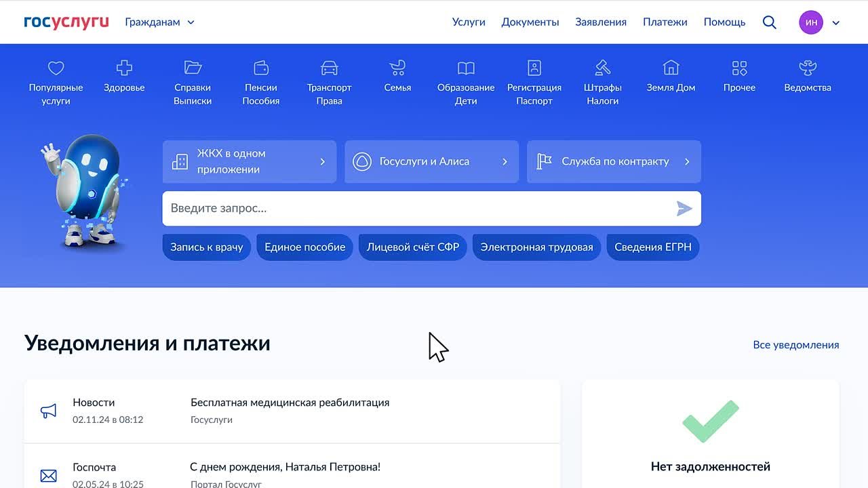This screenshot has width=868, height=488.
Task: Open Все уведомления link
Action: click(795, 344)
